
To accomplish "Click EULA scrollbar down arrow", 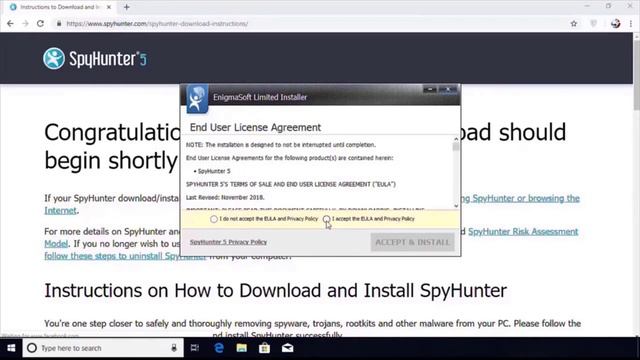I will click(x=456, y=206).
